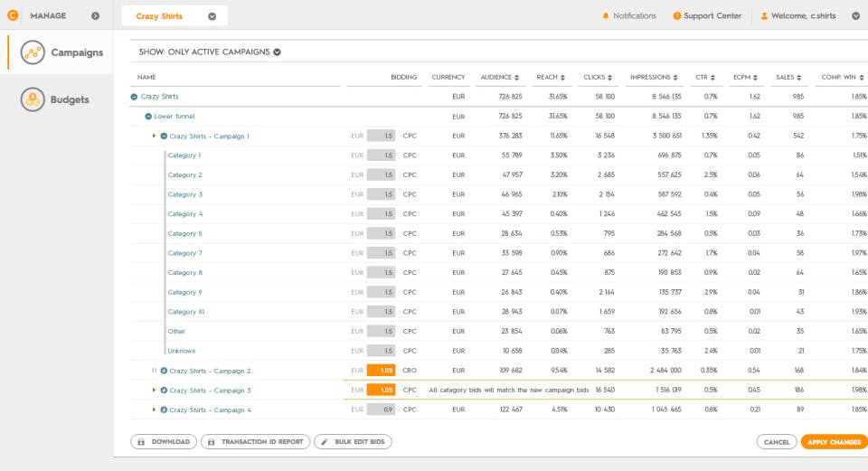Click the Apply Changes button
868x471 pixels.
coord(833,442)
